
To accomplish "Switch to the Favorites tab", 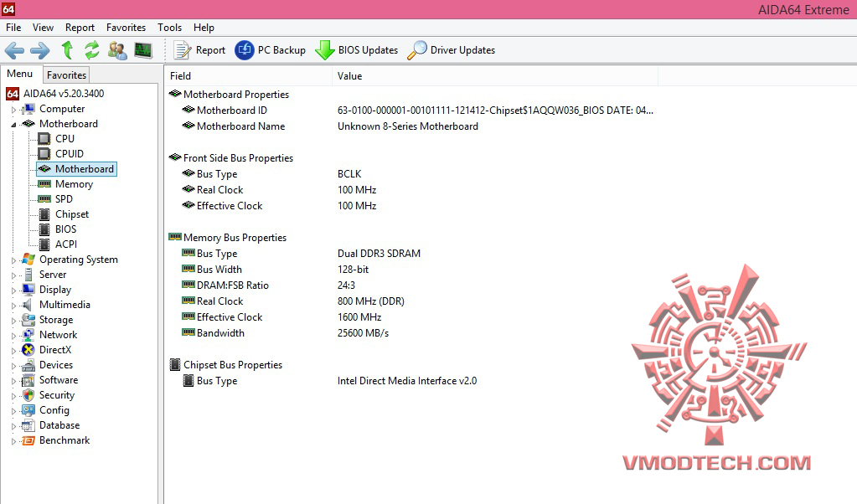I will tap(66, 75).
